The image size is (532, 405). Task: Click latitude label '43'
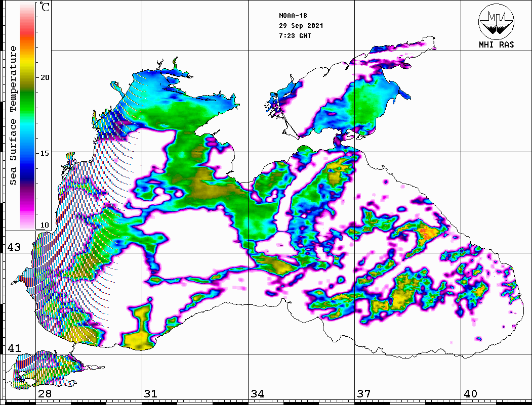[x=14, y=247]
